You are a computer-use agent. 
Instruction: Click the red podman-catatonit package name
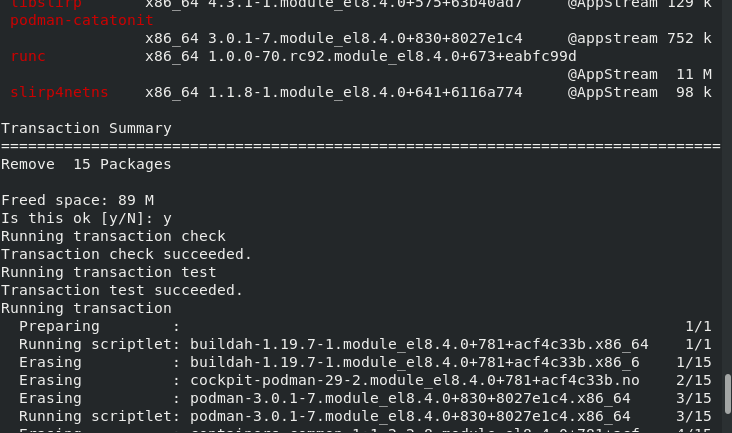tap(82, 21)
